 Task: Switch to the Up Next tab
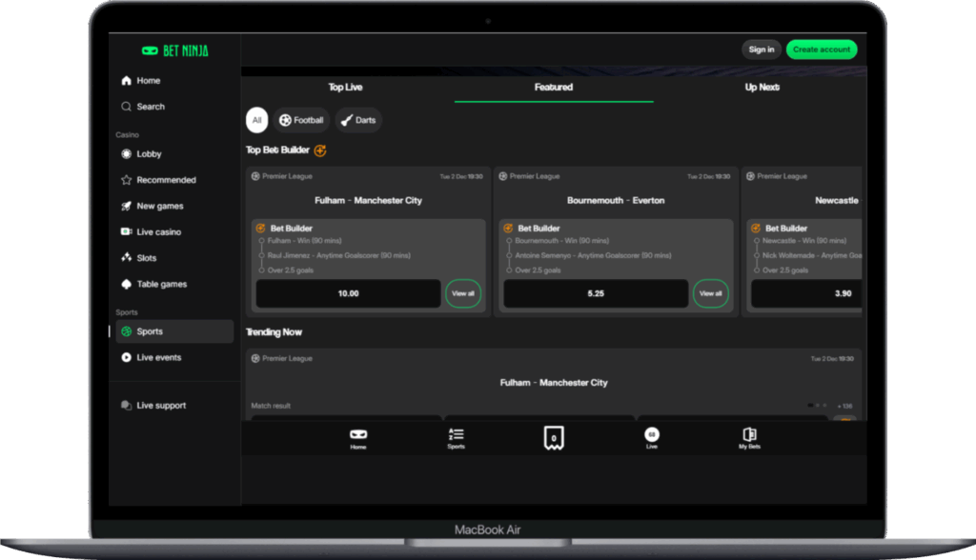762,88
